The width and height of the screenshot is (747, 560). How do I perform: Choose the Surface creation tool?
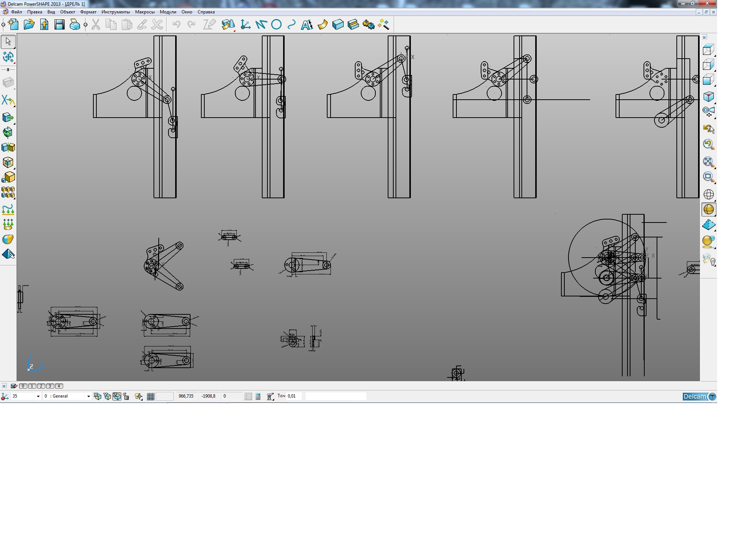(322, 25)
